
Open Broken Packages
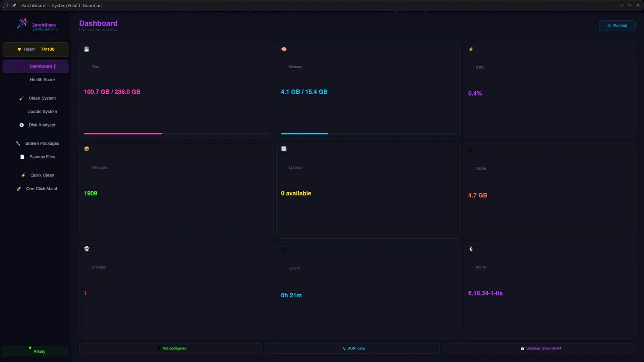click(x=36, y=143)
